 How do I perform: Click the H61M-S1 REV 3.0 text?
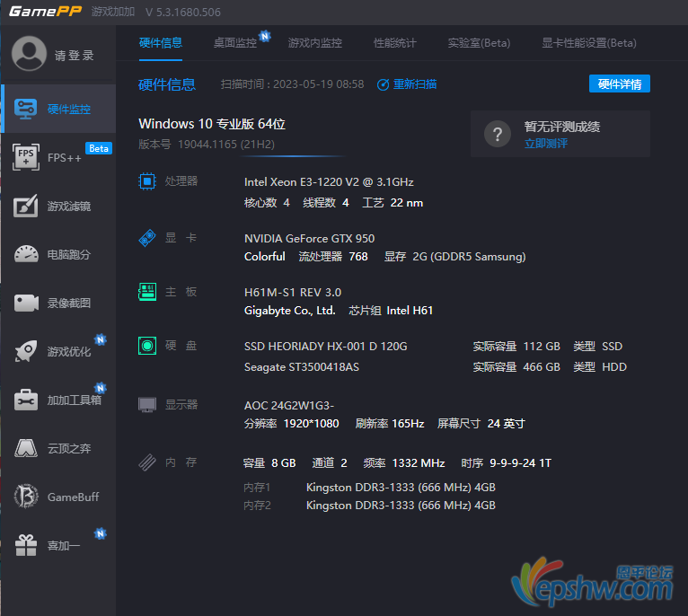click(x=293, y=293)
